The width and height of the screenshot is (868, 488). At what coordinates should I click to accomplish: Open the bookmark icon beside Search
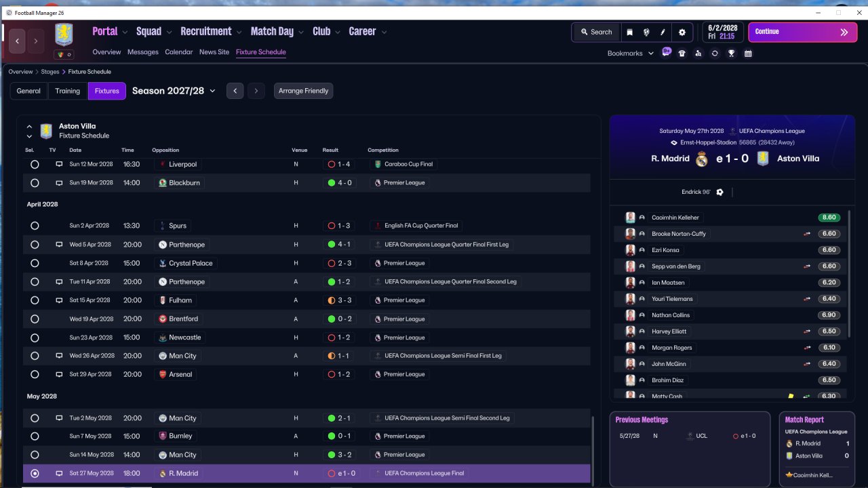click(630, 32)
